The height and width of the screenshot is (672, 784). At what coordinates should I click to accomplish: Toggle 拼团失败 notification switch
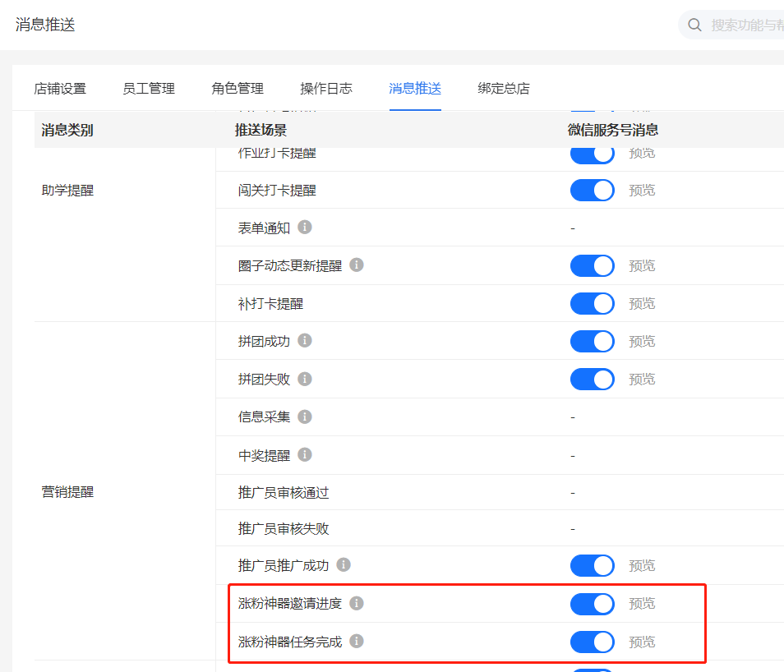click(x=593, y=379)
